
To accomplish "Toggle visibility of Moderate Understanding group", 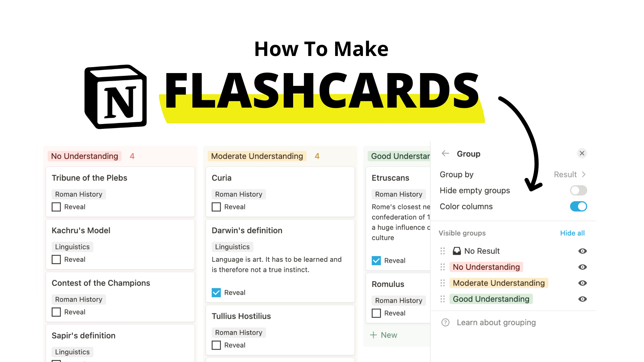I will click(583, 283).
